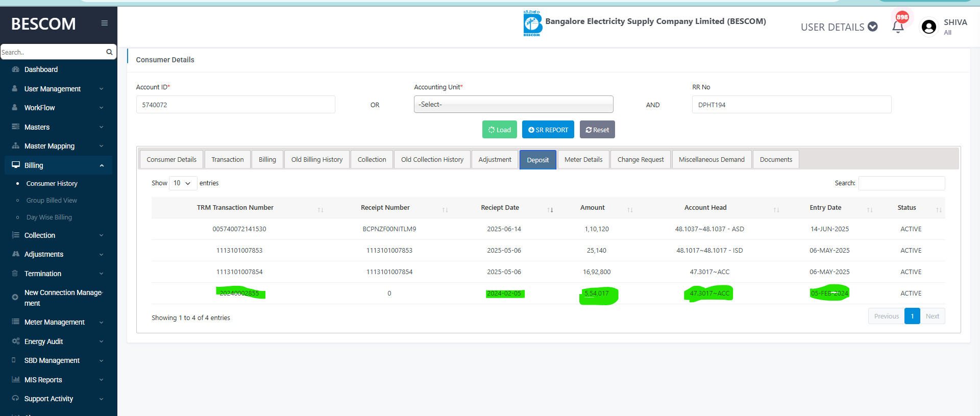The image size is (980, 416).
Task: Switch to the Meter Details tab
Action: (583, 160)
